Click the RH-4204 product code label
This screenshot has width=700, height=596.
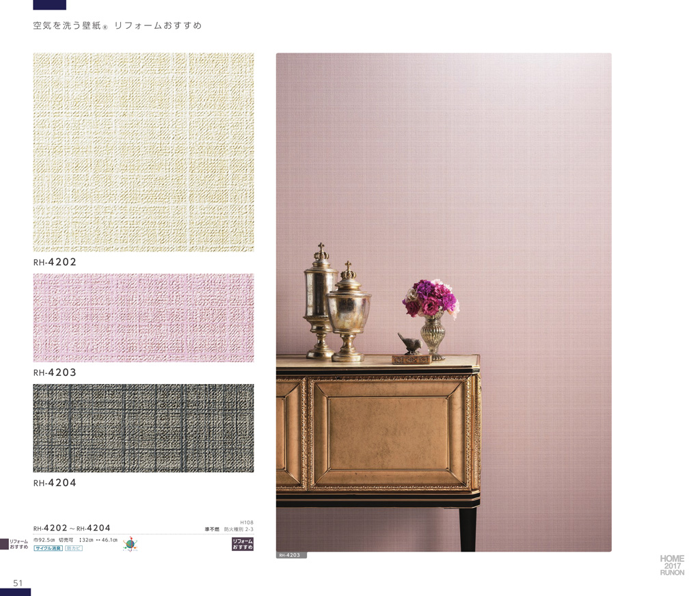[55, 483]
